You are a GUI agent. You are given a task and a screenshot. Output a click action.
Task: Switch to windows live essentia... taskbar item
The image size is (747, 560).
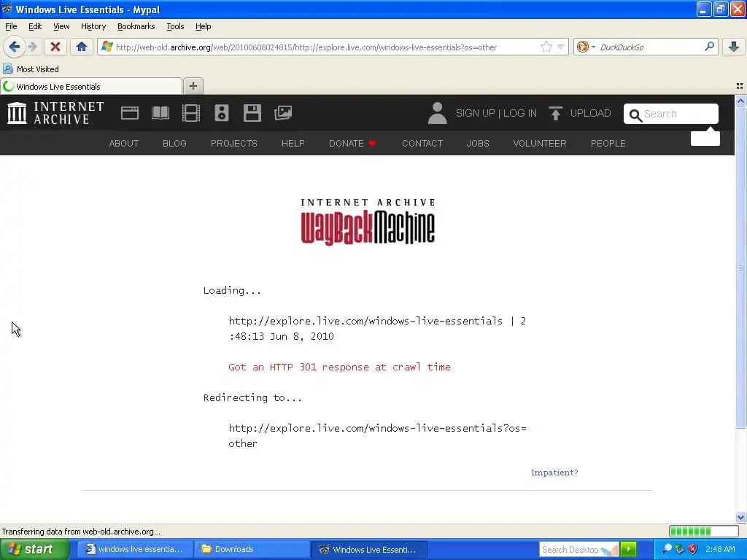tap(135, 550)
